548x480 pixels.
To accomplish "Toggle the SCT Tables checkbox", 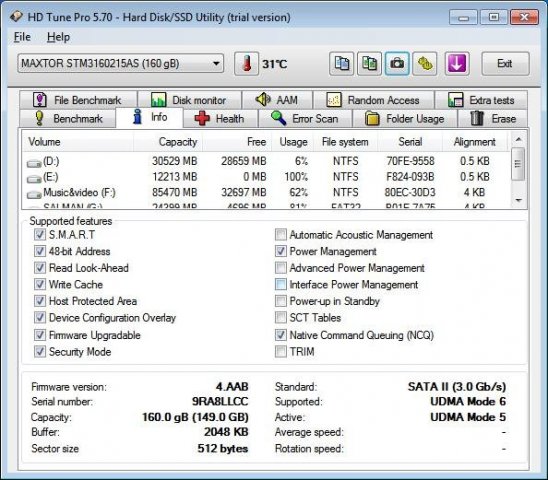I will (281, 317).
